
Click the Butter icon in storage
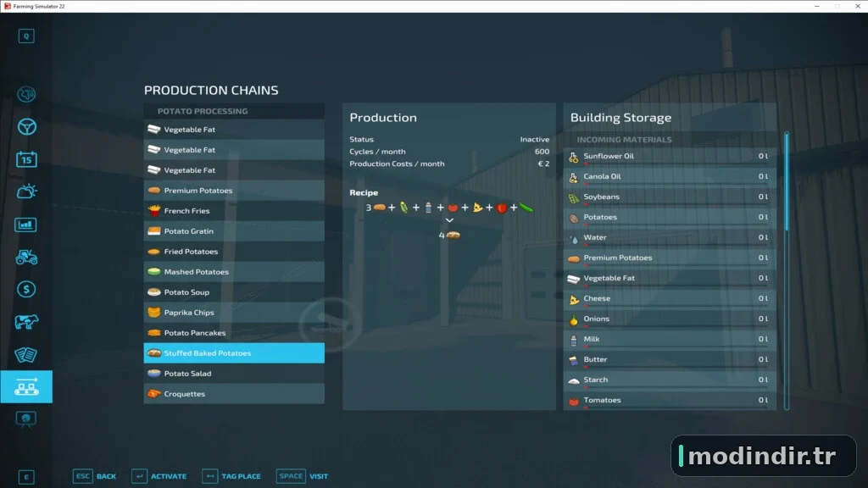point(574,360)
